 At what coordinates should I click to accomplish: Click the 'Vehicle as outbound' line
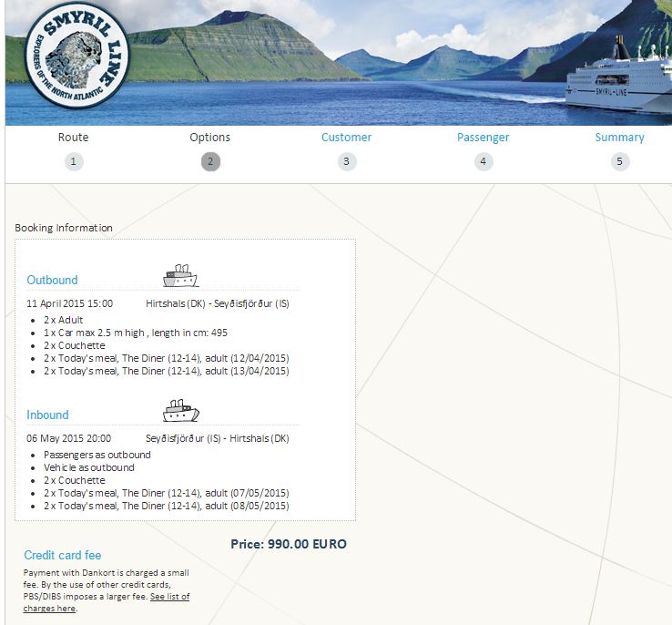click(x=89, y=467)
